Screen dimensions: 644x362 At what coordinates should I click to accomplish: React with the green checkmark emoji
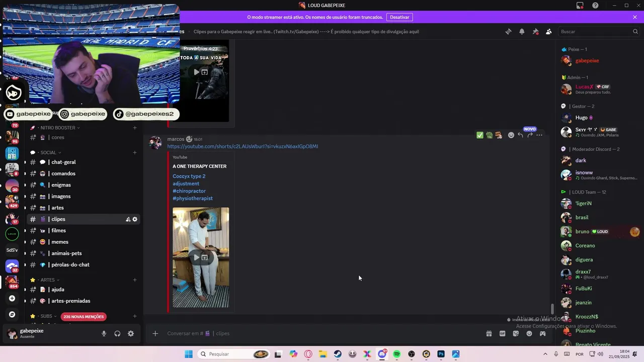pos(479,135)
